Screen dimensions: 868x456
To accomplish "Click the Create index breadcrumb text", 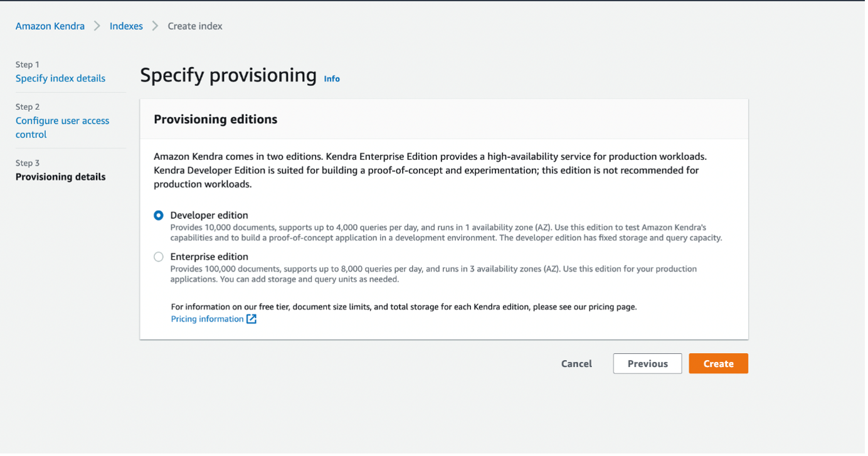I will (195, 26).
